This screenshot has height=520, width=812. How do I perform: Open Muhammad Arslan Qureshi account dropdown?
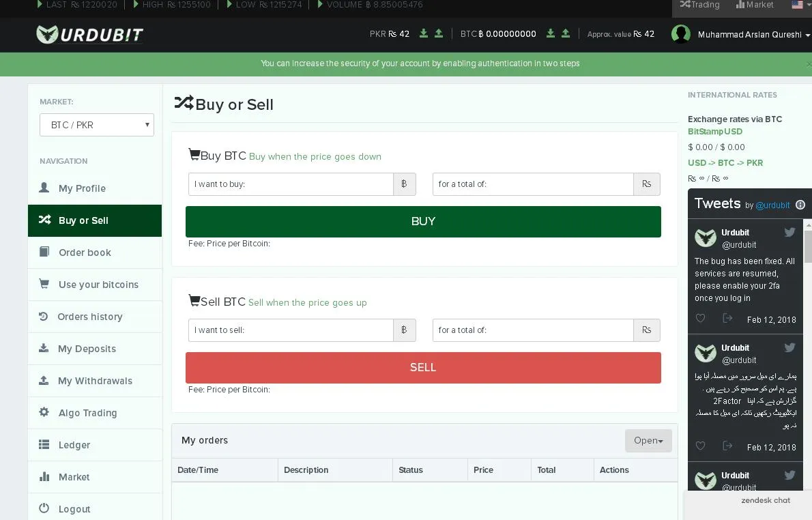coord(754,35)
